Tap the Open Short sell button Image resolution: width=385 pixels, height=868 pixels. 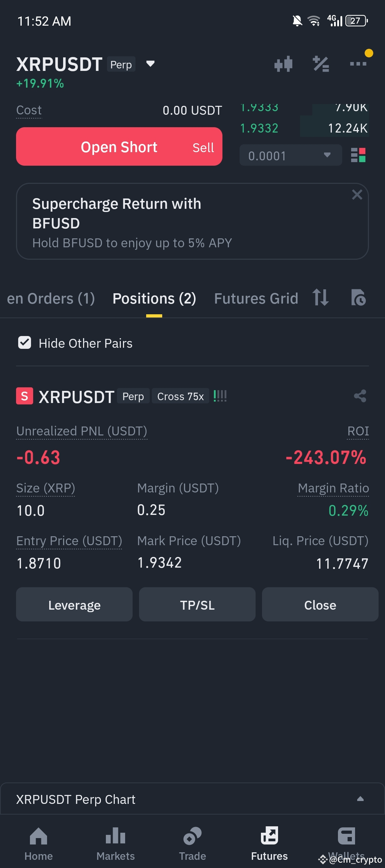119,146
